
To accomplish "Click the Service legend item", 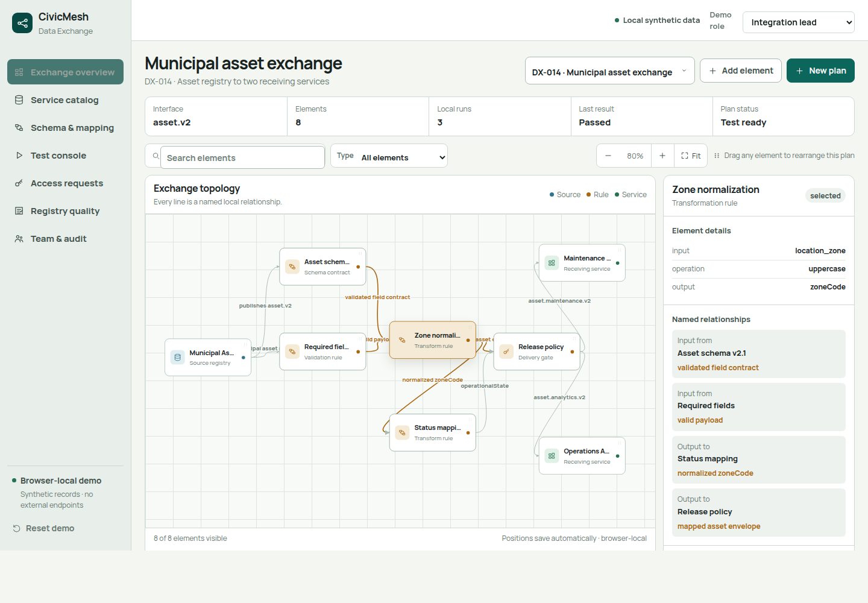I will 631,195.
